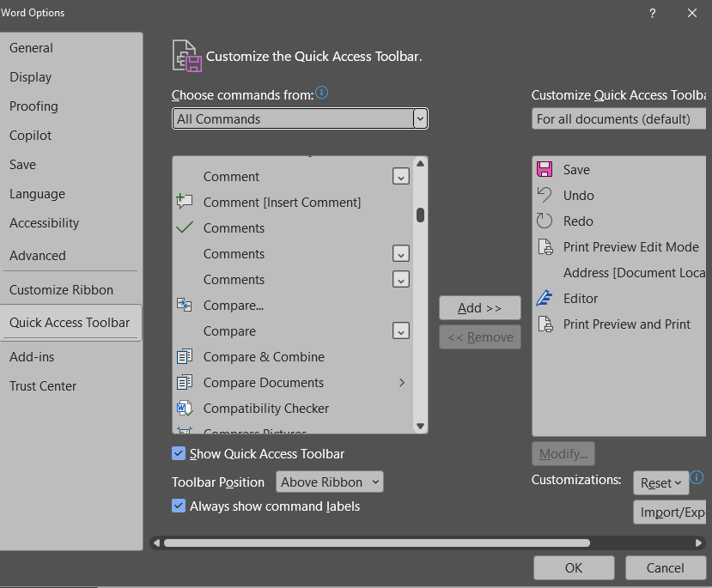Click the info icon next to Reset
712x588 pixels.
pos(697,477)
